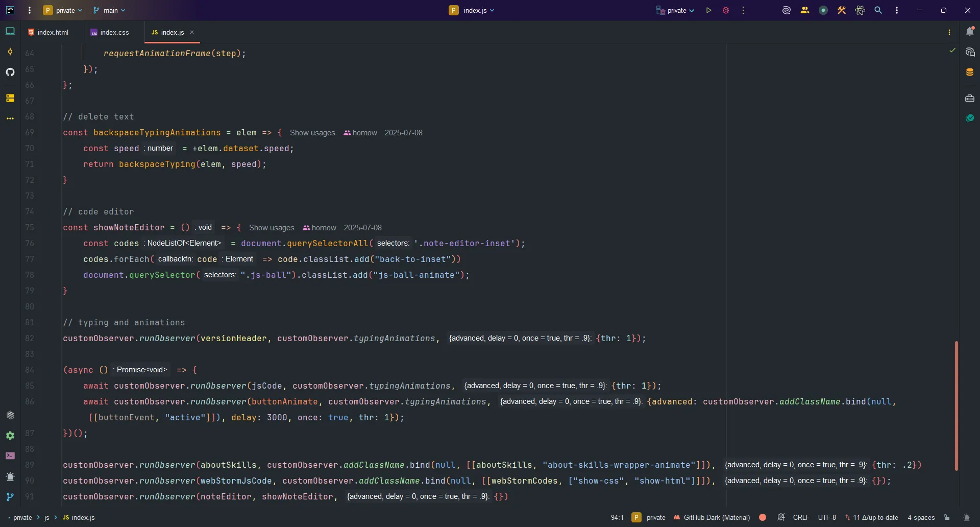980x527 pixels.
Task: Toggle line separator setting showing CRLF
Action: click(801, 517)
